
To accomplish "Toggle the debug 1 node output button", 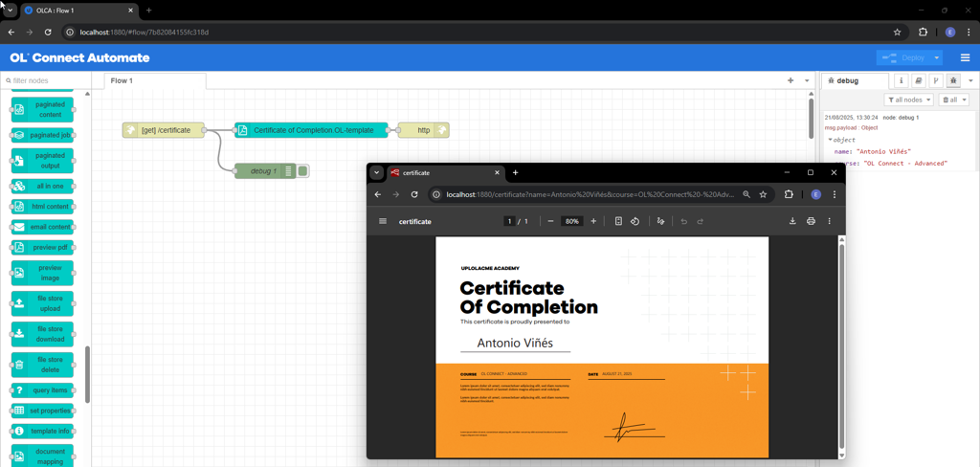I will coord(303,171).
